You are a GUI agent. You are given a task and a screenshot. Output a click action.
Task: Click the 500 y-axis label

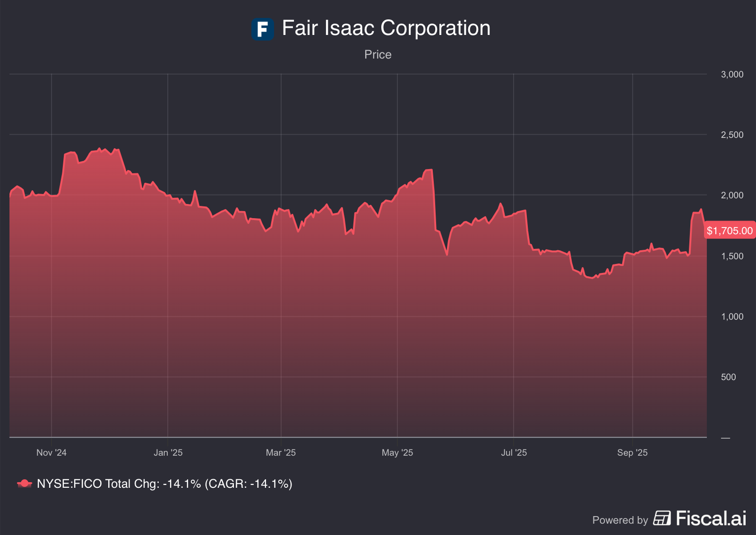pyautogui.click(x=728, y=377)
